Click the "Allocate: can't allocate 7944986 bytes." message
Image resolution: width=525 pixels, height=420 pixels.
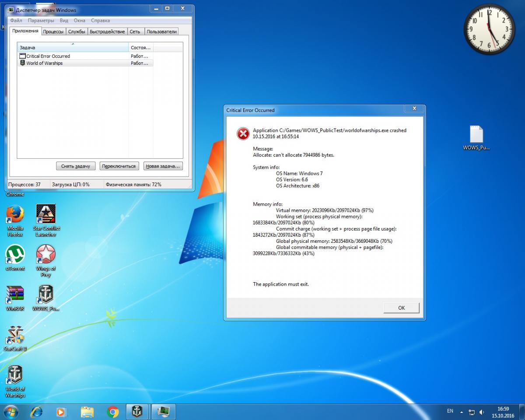point(294,155)
